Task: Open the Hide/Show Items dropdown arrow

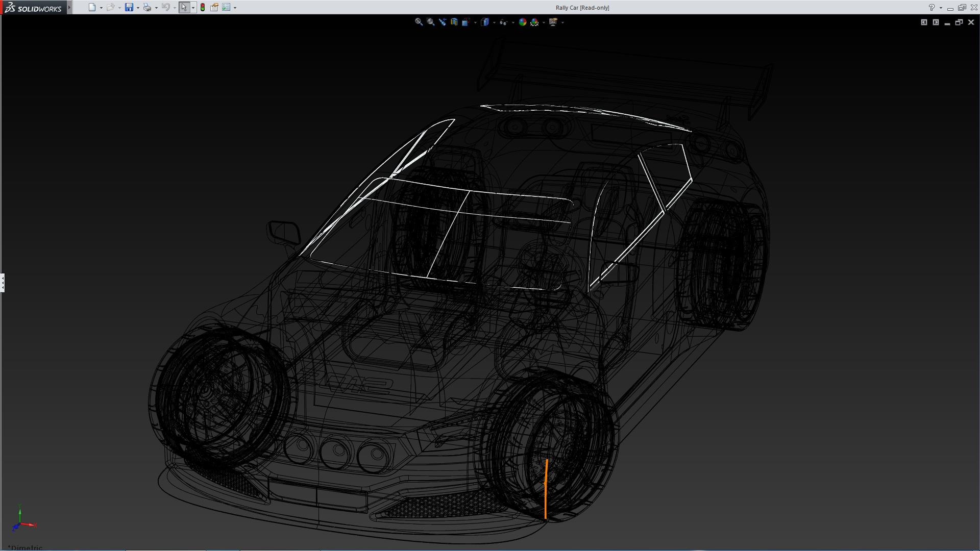Action: pos(513,22)
